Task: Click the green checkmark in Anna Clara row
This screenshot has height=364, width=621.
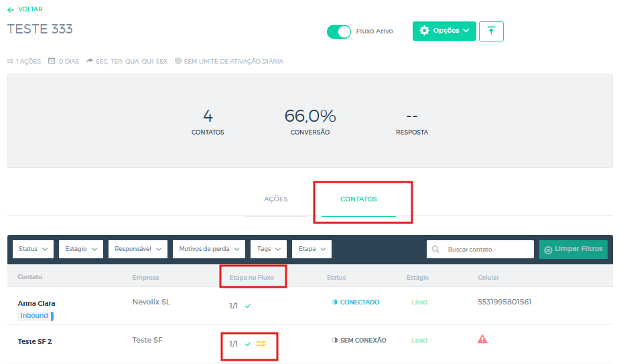Action: click(248, 306)
